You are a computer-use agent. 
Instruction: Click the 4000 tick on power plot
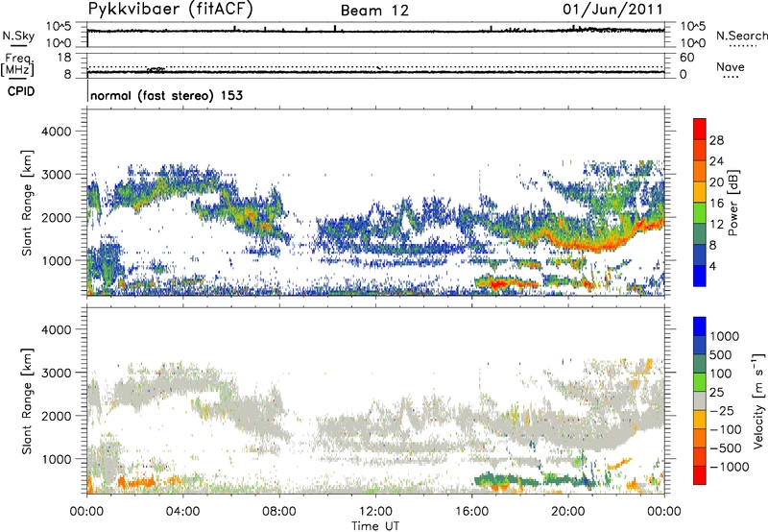57,132
